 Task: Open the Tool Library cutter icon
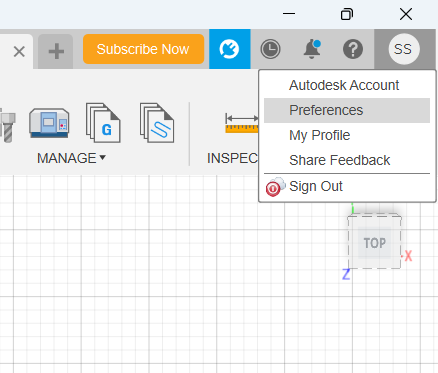7,125
